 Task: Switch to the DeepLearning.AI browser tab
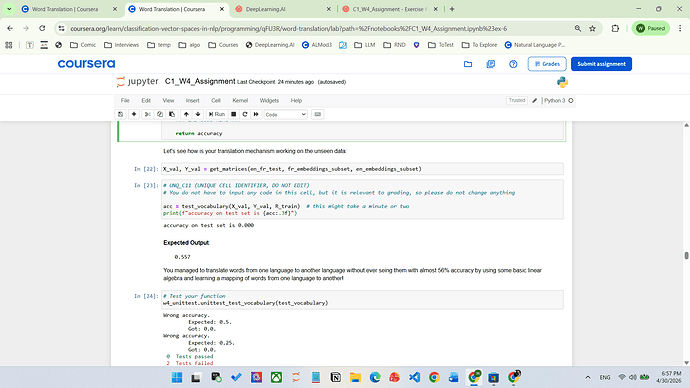coord(284,9)
